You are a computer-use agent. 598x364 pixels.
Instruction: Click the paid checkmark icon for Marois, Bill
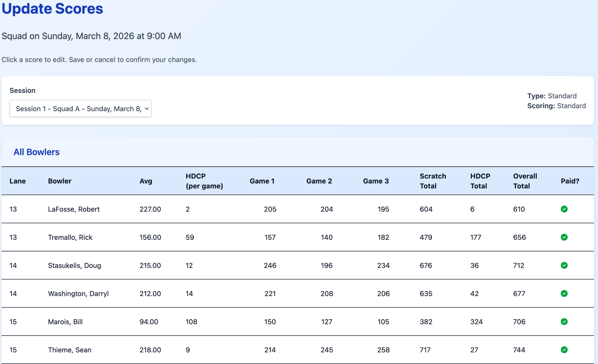(x=564, y=322)
